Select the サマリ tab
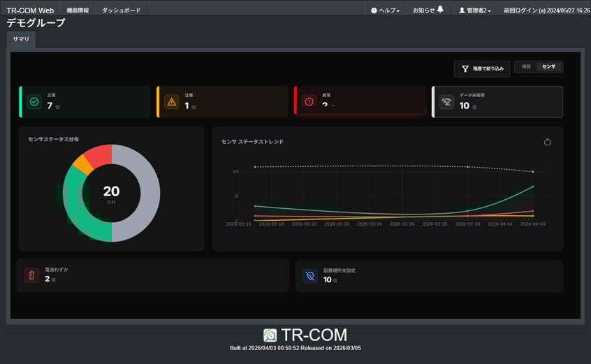This screenshot has width=591, height=364. click(22, 40)
